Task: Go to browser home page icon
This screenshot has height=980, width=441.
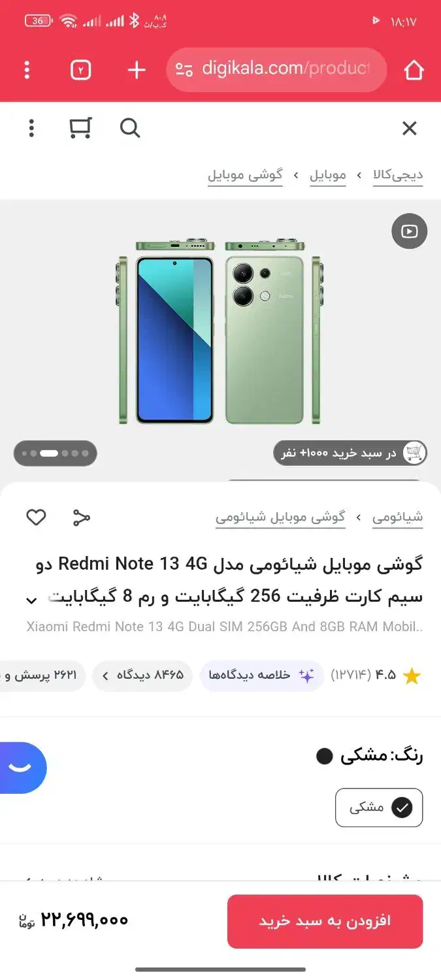Action: point(414,70)
